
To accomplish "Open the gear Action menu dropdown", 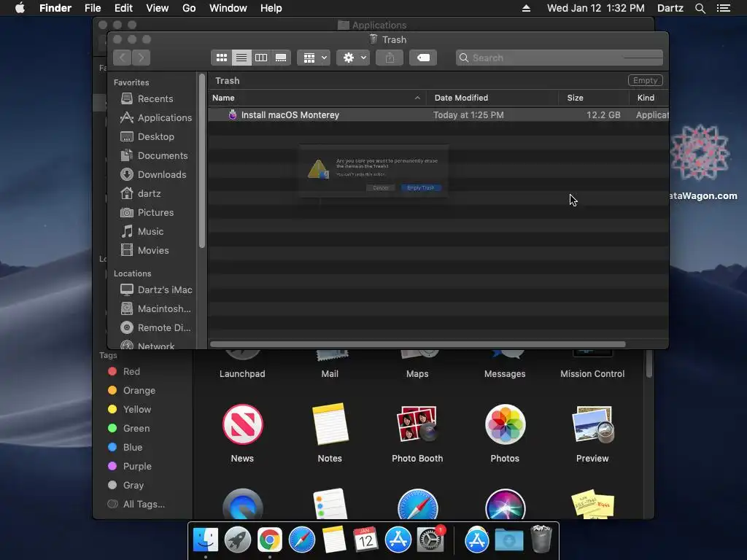I will [x=353, y=58].
